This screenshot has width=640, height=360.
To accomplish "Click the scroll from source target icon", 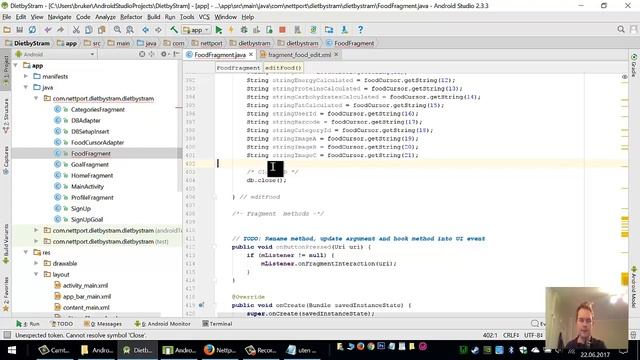I will 142,54.
